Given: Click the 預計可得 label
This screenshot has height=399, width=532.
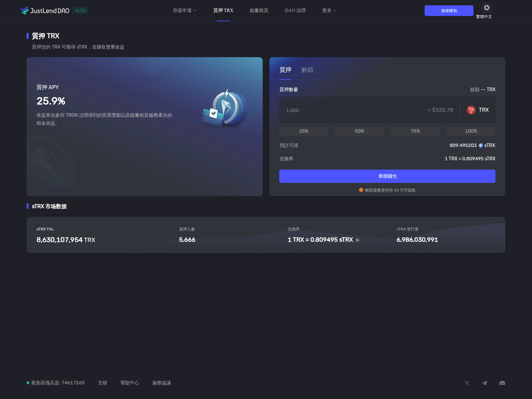Looking at the screenshot, I should pyautogui.click(x=289, y=146).
